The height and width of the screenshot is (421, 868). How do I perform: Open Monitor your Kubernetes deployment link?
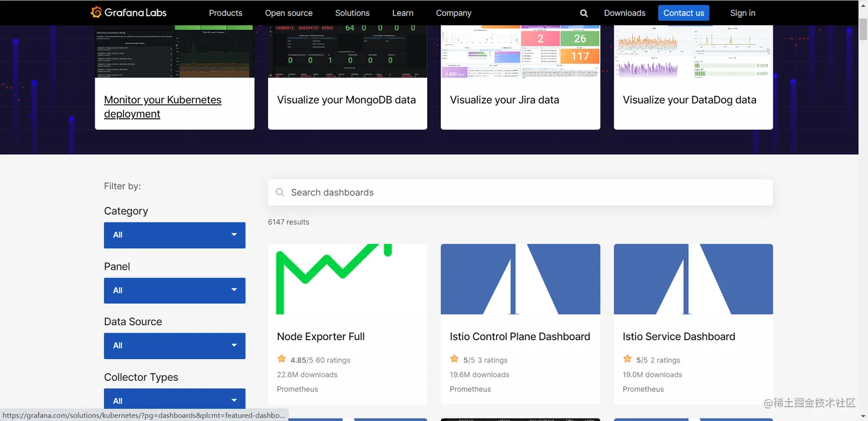(162, 107)
